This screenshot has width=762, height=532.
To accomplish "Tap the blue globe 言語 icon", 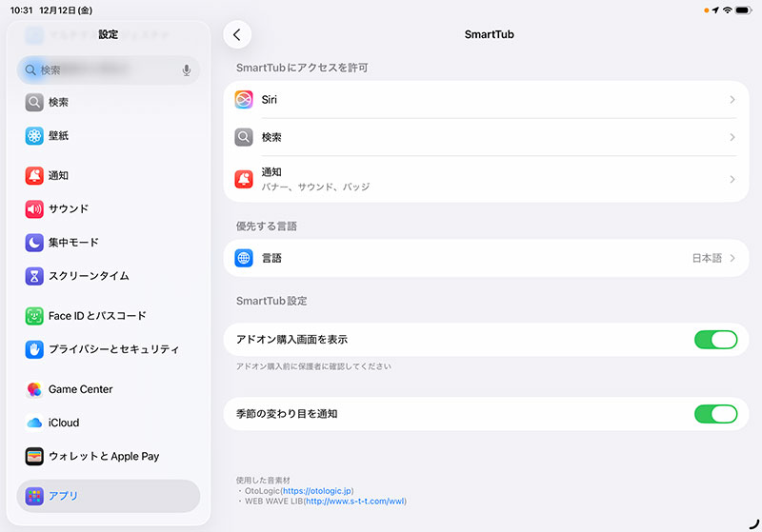I will (x=244, y=258).
